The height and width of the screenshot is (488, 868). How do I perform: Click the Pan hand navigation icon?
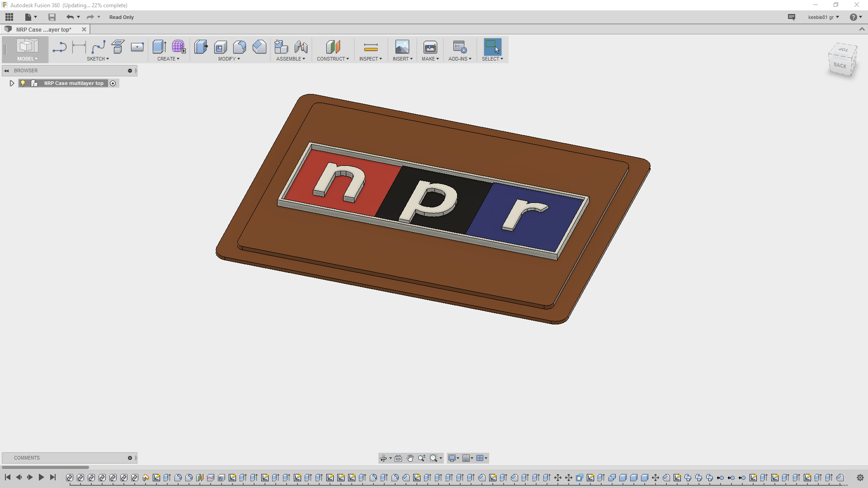pyautogui.click(x=410, y=458)
